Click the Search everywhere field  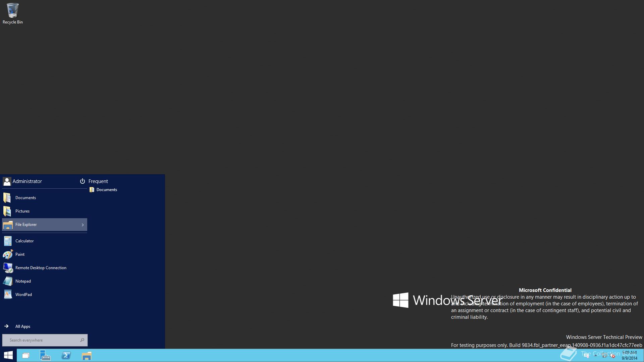[x=45, y=340]
